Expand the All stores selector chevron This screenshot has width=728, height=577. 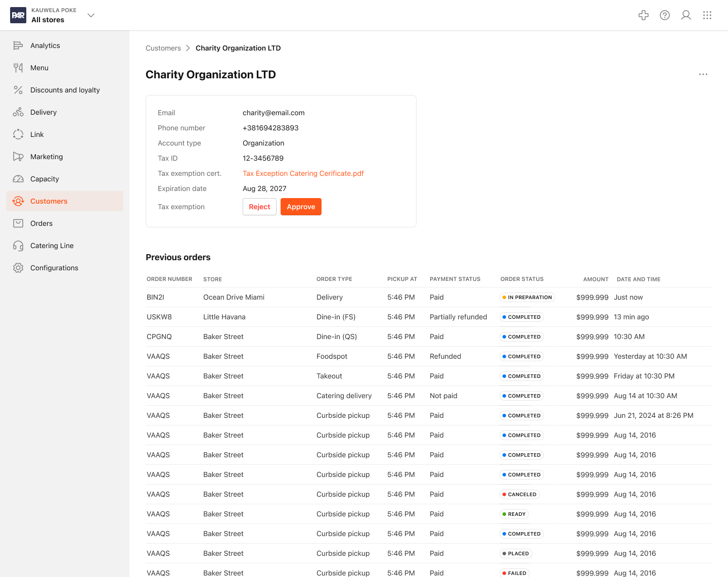91,15
